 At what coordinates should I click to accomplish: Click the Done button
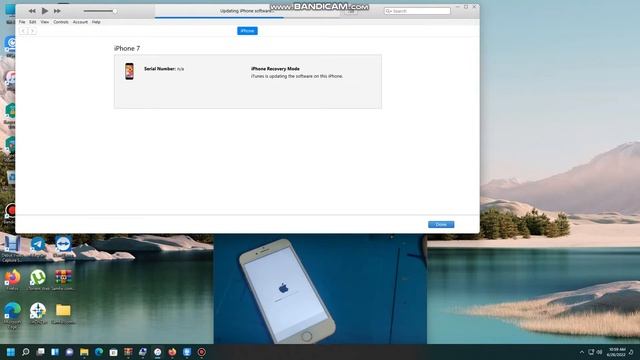pos(441,224)
